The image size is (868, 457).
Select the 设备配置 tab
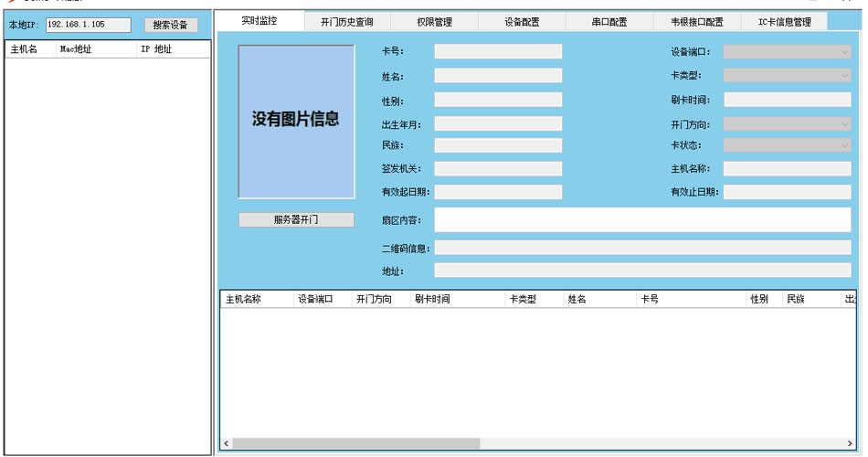point(523,22)
